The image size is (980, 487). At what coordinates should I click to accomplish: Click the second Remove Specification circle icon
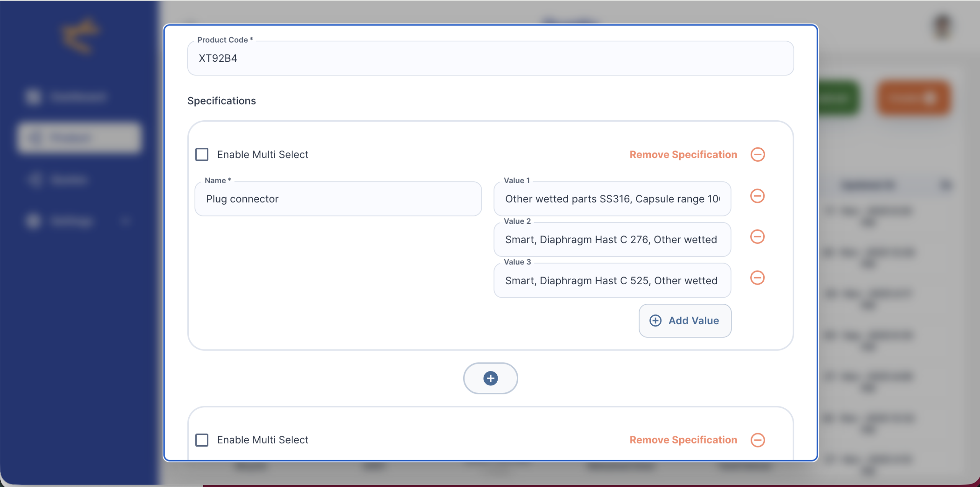click(x=757, y=440)
